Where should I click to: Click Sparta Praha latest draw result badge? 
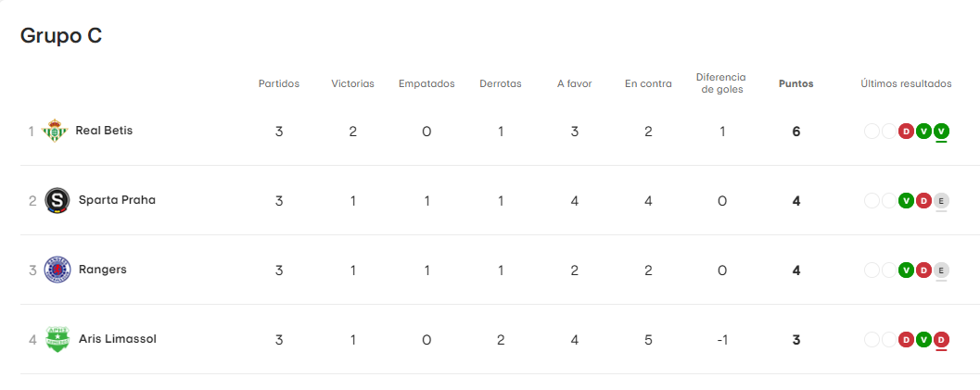pos(941,200)
